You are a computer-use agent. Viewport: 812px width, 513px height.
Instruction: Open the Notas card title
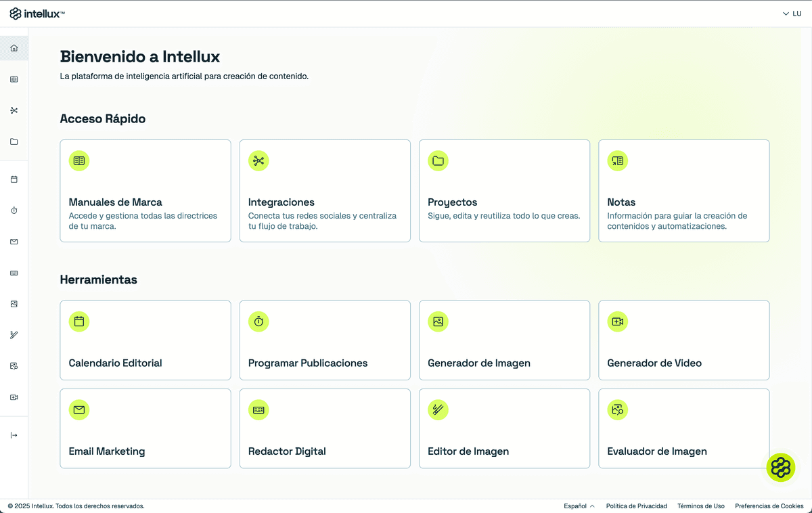click(621, 202)
